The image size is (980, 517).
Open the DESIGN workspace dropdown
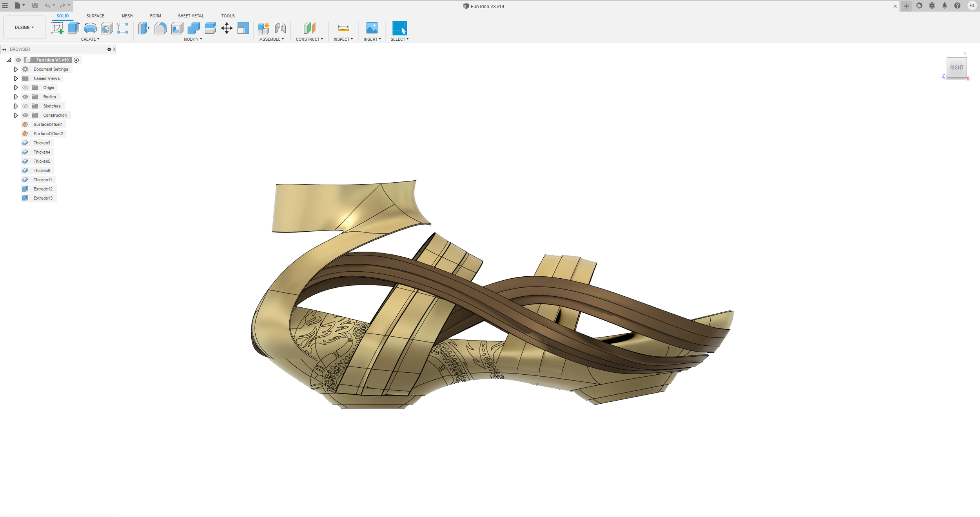pyautogui.click(x=24, y=27)
